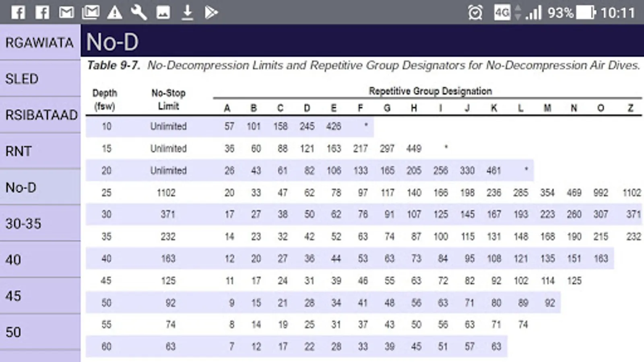Tap the first Facebook notification icon
The image size is (644, 362).
pyautogui.click(x=18, y=12)
